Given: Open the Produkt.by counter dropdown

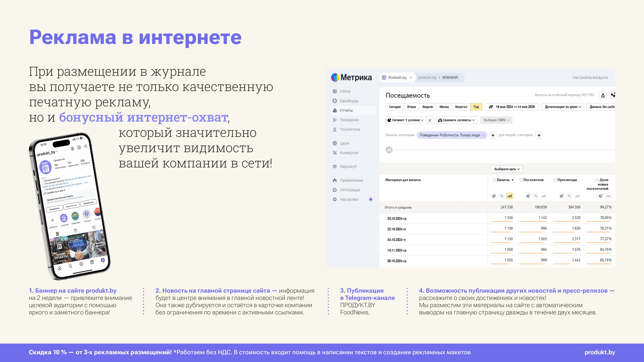Looking at the screenshot, I should click(397, 77).
